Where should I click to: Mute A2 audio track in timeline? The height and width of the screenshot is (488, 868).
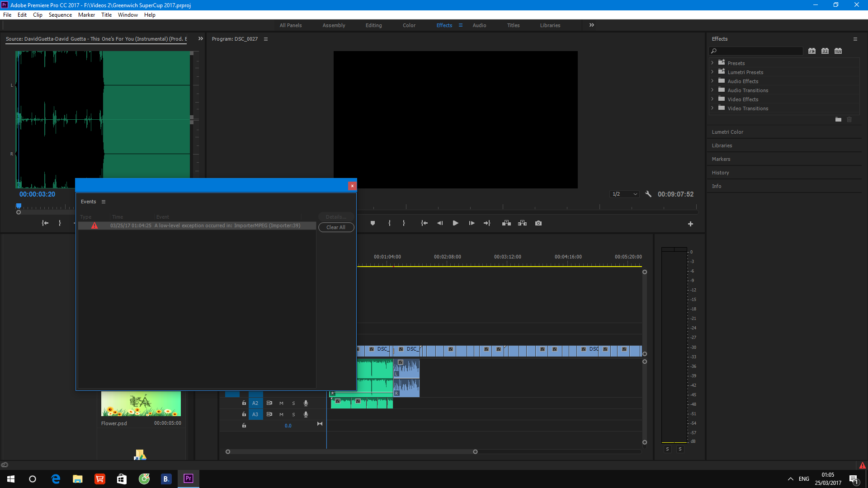pos(281,403)
